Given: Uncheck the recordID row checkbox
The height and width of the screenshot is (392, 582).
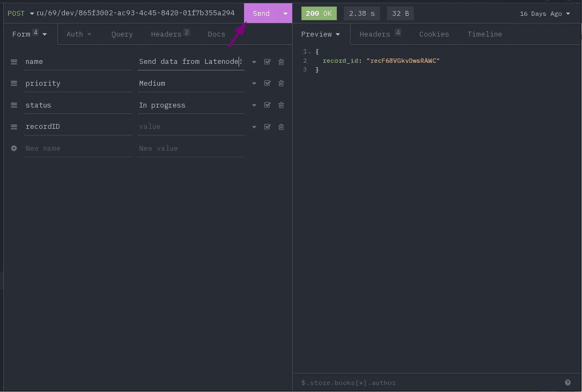Looking at the screenshot, I should (x=268, y=127).
